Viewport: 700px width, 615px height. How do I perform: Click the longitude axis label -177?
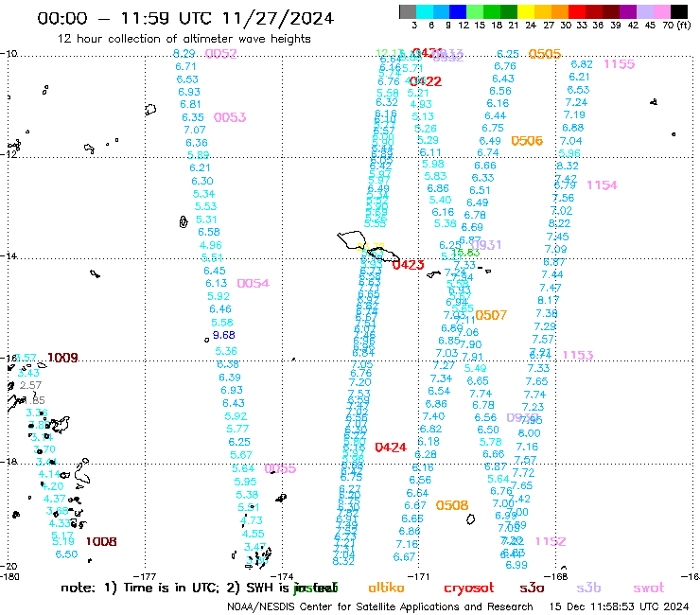[x=145, y=576]
